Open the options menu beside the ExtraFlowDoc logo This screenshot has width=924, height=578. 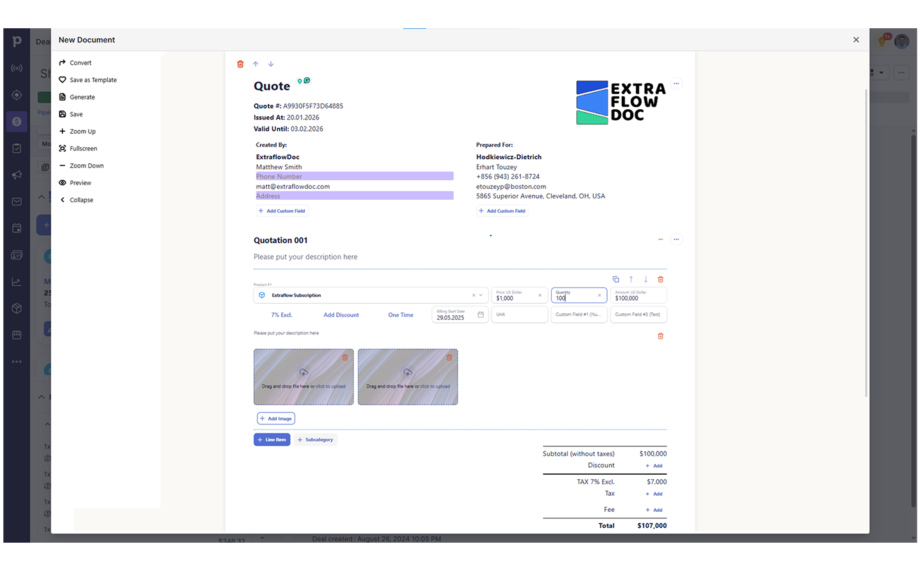coord(676,83)
